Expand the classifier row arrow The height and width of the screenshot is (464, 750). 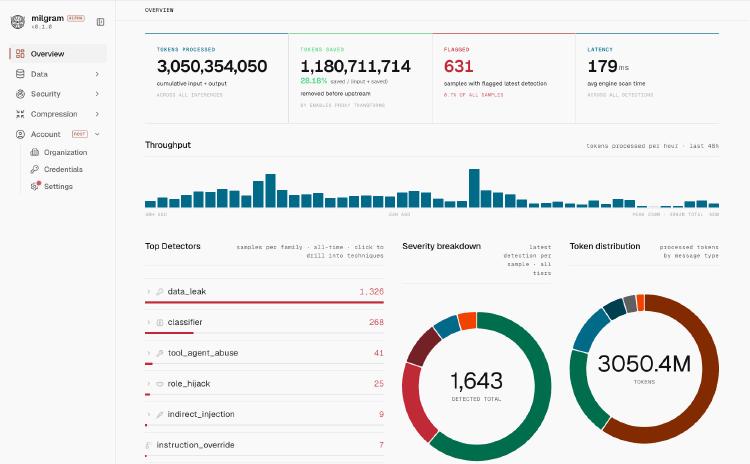click(148, 322)
